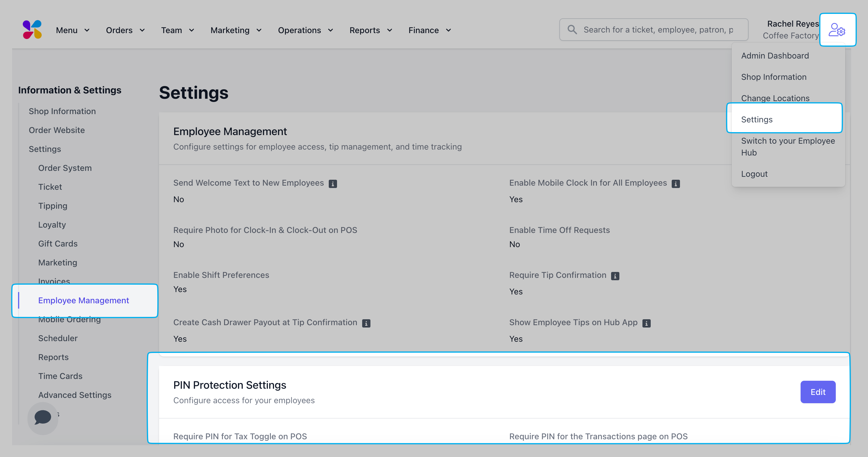
Task: Click info icon beside Create Cash Drawer Payout
Action: pyautogui.click(x=366, y=323)
